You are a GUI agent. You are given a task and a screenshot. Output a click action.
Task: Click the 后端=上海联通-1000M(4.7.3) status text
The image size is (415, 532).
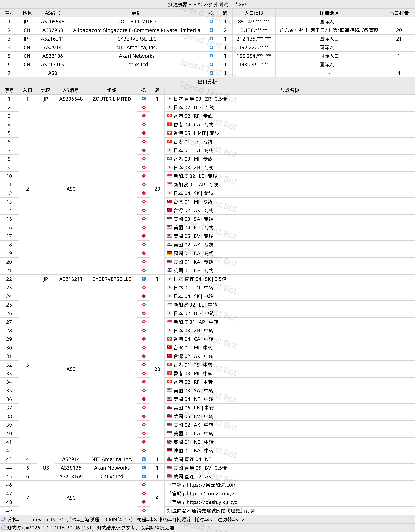click(x=100, y=520)
